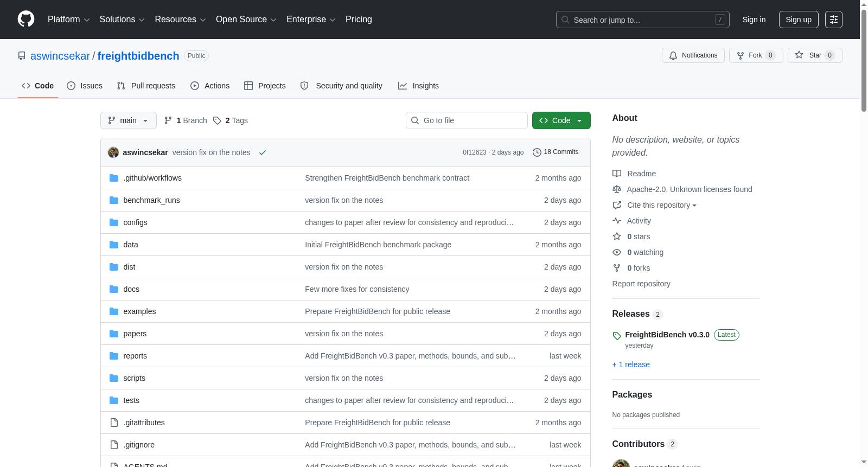Click the folder icon for tests
Image resolution: width=868 pixels, height=467 pixels.
[x=114, y=400]
